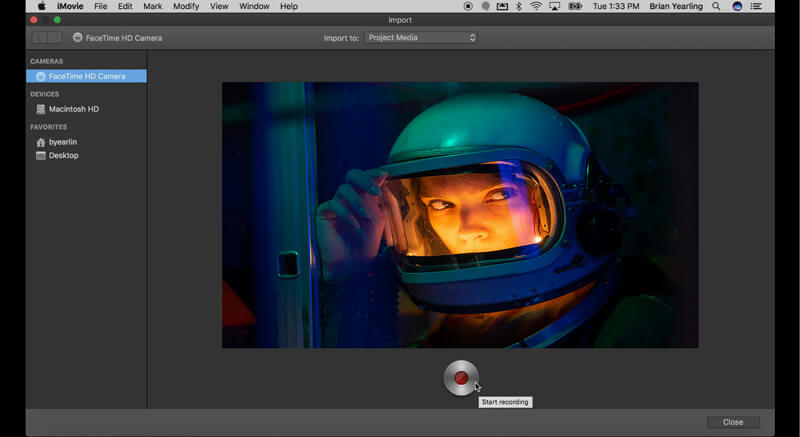Click the green zoom window button
This screenshot has width=800, height=437.
point(57,20)
